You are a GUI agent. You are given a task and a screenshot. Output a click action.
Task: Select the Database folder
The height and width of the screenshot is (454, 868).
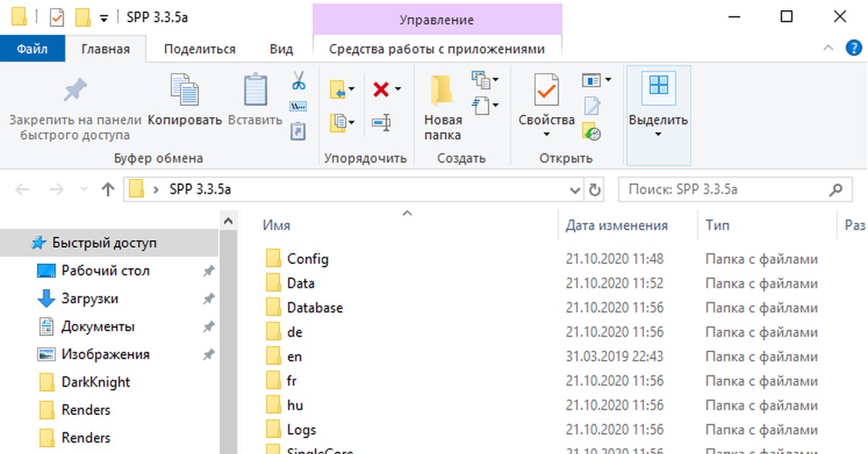(315, 308)
